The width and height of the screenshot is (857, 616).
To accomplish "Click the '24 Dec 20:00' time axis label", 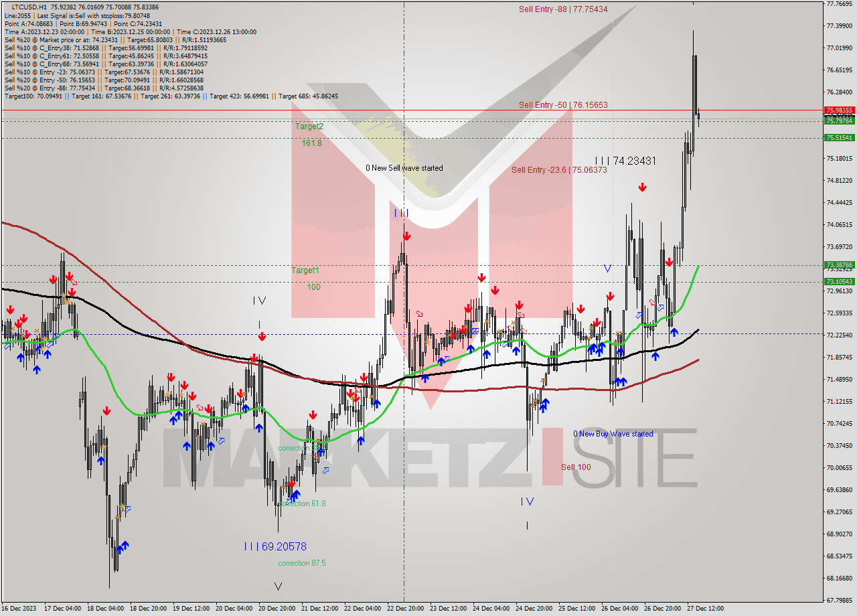I will tap(534, 609).
